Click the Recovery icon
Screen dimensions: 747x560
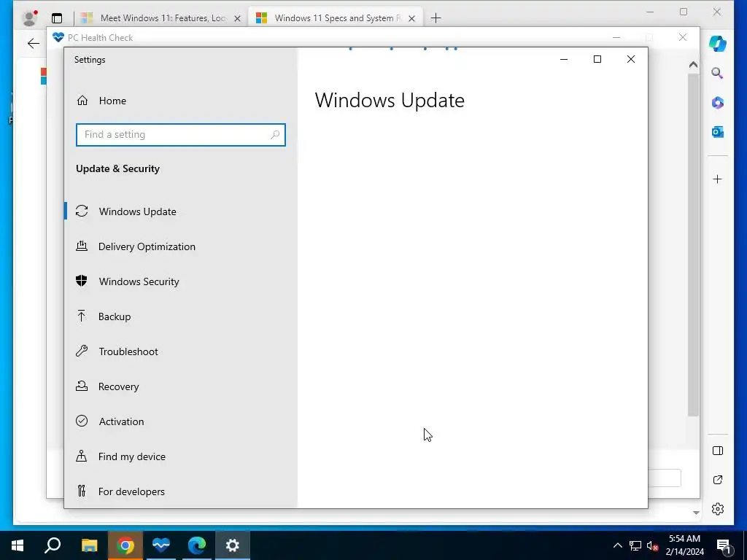pyautogui.click(x=82, y=386)
